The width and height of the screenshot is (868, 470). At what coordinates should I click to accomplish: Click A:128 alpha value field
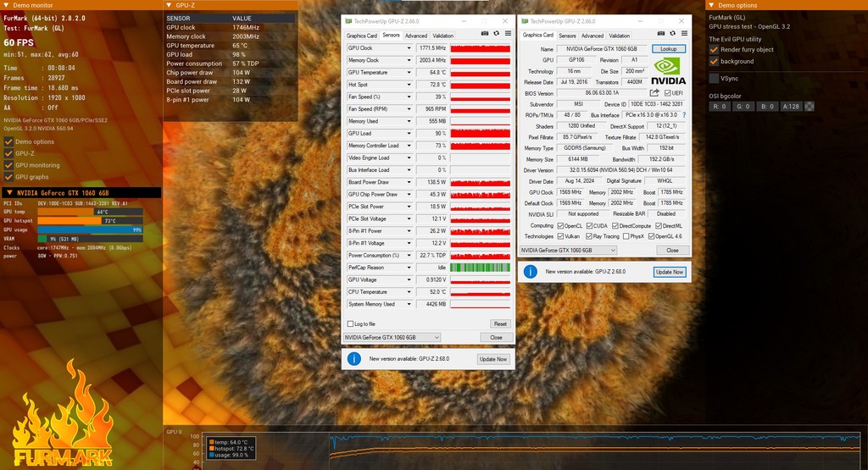click(x=791, y=106)
